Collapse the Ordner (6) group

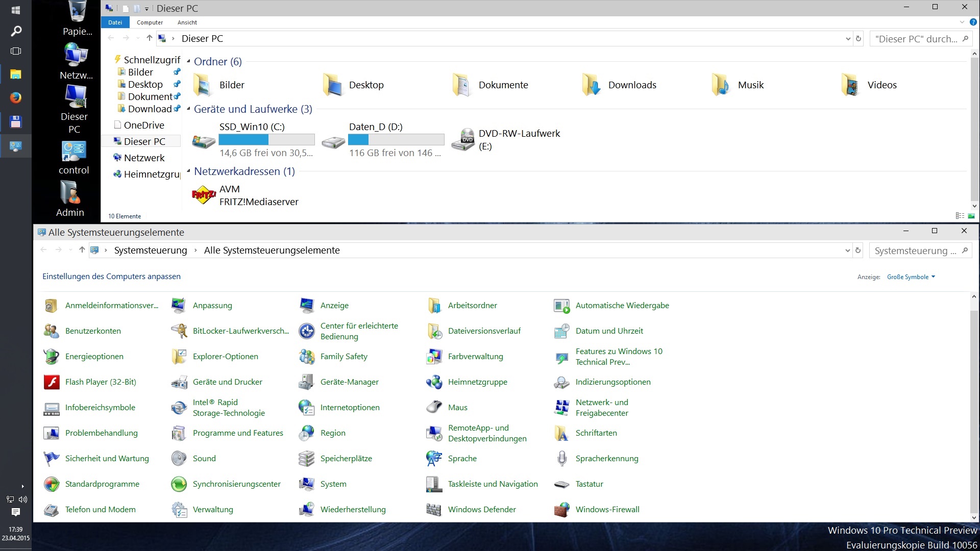click(x=188, y=62)
